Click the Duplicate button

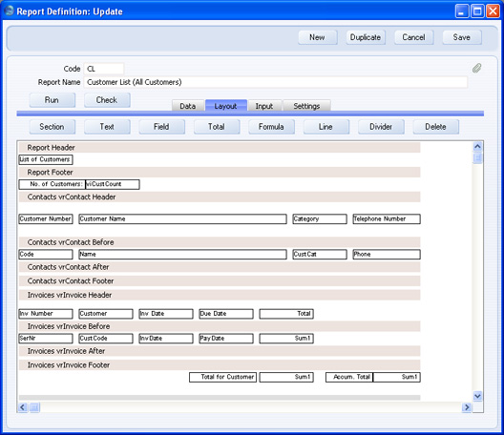coord(366,37)
